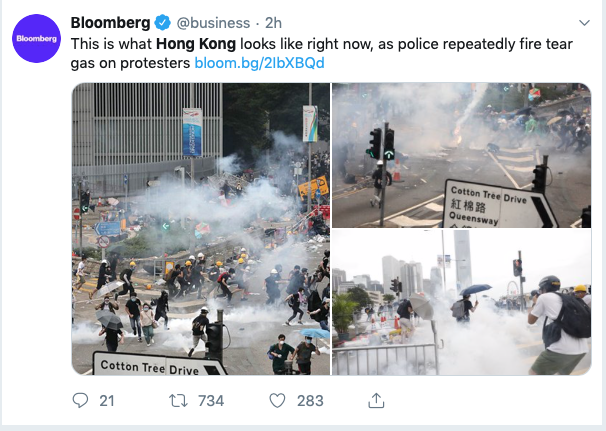Click the 21 replies count
This screenshot has height=431, width=606.
pyautogui.click(x=107, y=401)
